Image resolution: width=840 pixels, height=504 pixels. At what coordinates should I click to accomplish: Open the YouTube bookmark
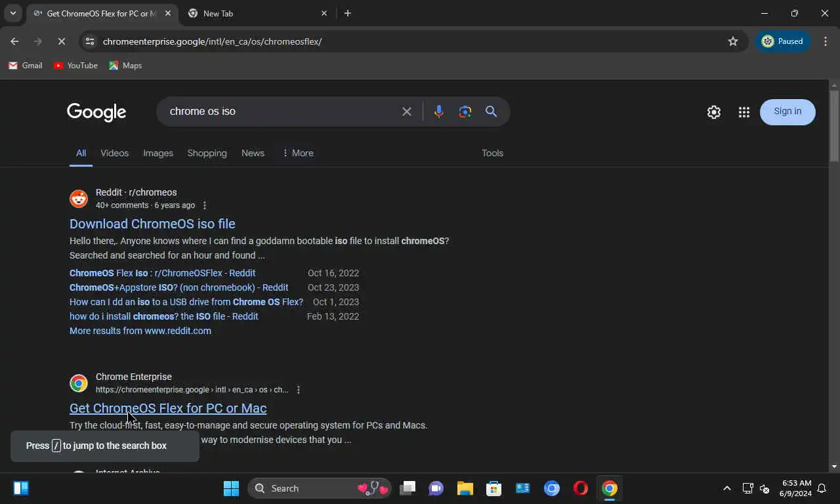[75, 66]
